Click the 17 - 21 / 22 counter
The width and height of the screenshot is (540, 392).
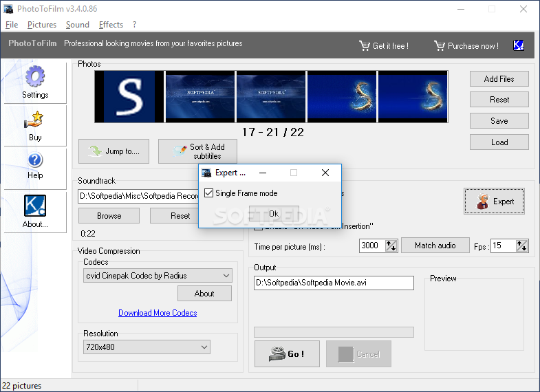(273, 132)
